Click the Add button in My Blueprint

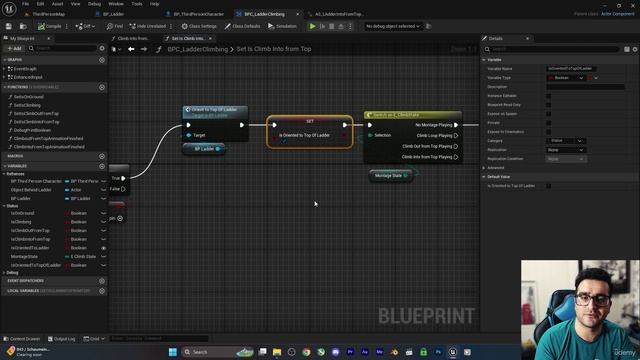click(x=15, y=48)
